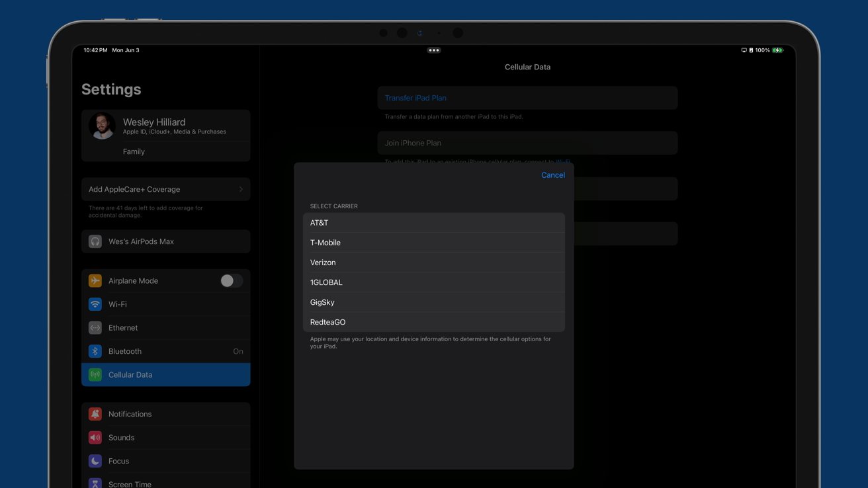Open the Wi-Fi icon in sidebar
This screenshot has height=488, width=868.
[x=95, y=304]
